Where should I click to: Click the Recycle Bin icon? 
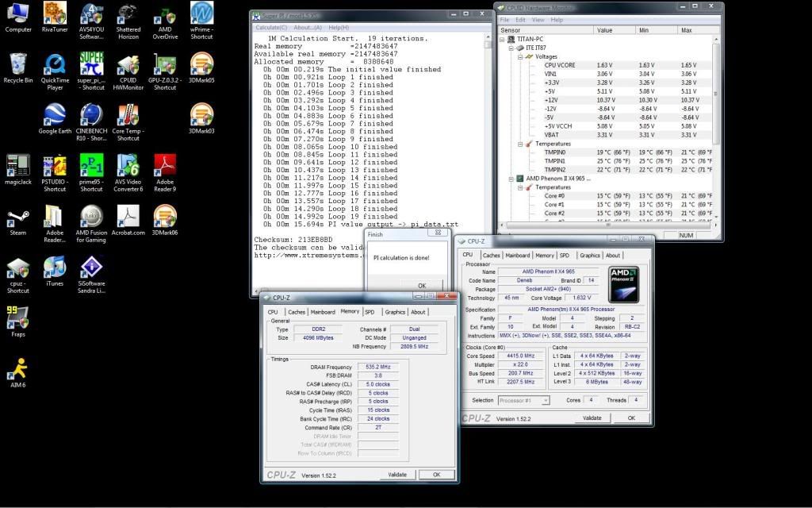tap(18, 68)
